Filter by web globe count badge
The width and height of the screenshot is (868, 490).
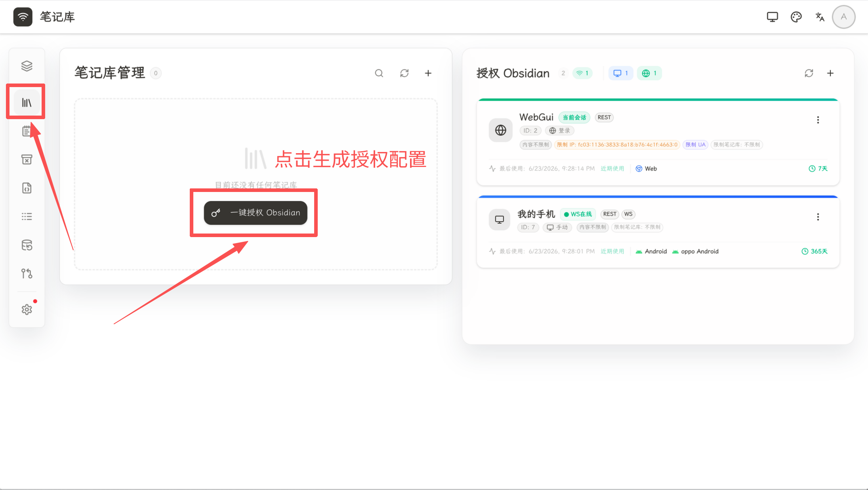(x=649, y=73)
